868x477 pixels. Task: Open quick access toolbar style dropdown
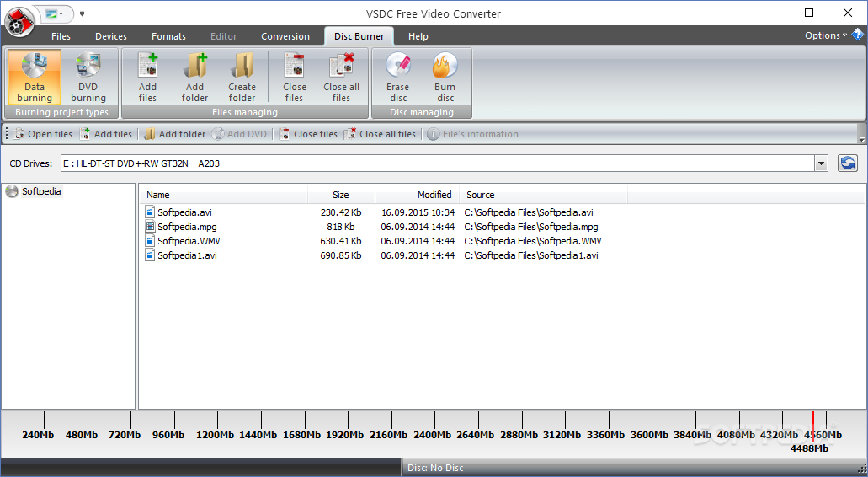pyautogui.click(x=54, y=13)
